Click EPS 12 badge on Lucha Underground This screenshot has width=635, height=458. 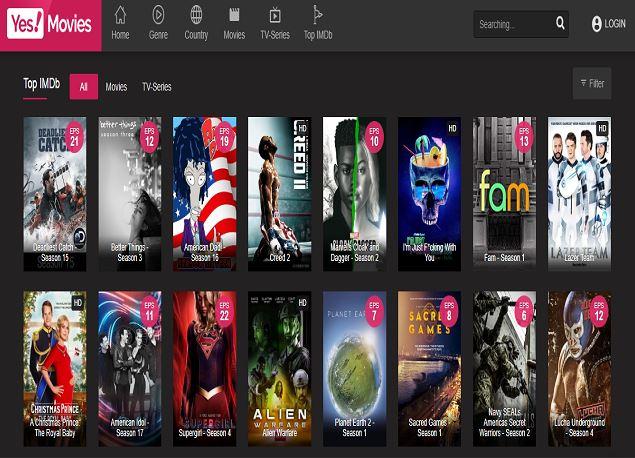click(x=599, y=311)
